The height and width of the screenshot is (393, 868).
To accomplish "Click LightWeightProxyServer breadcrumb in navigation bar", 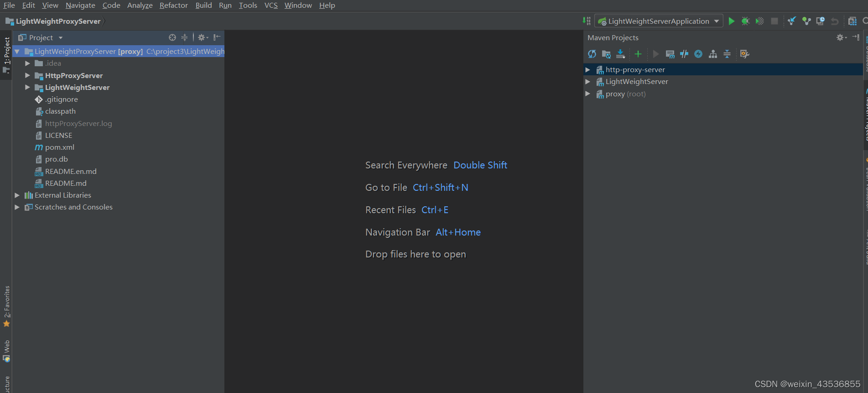I will tap(53, 21).
